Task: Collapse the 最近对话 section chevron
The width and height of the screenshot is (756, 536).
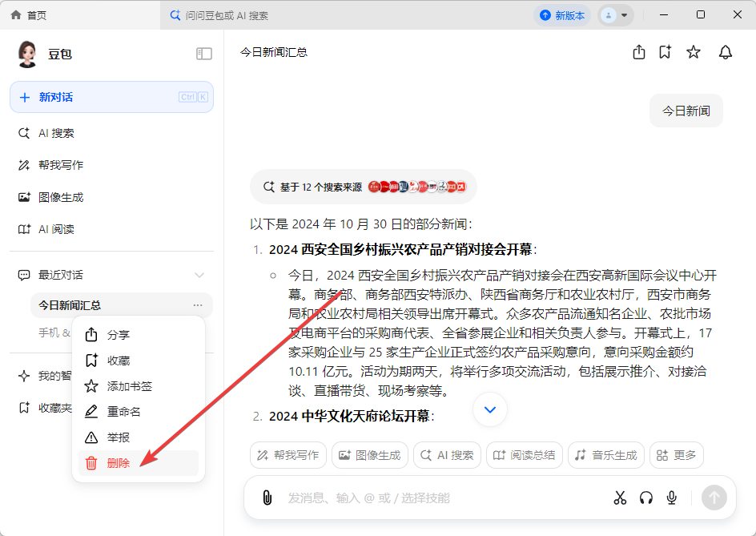Action: coord(199,275)
